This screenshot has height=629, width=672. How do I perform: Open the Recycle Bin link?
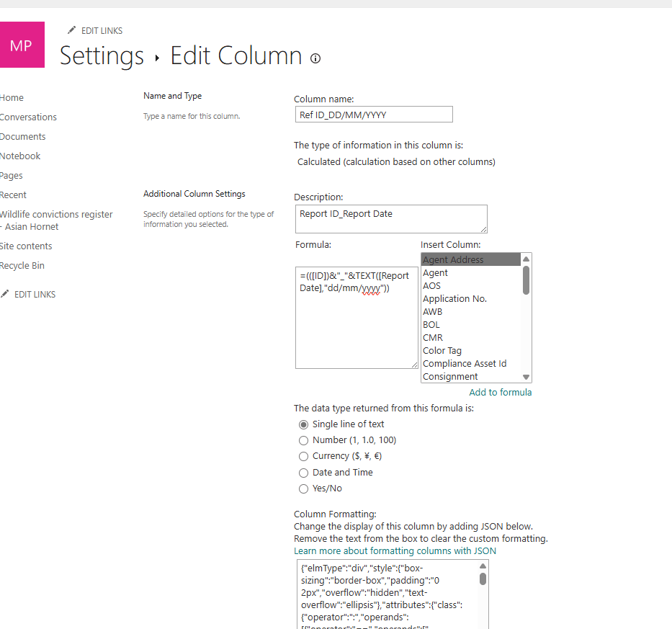point(22,265)
